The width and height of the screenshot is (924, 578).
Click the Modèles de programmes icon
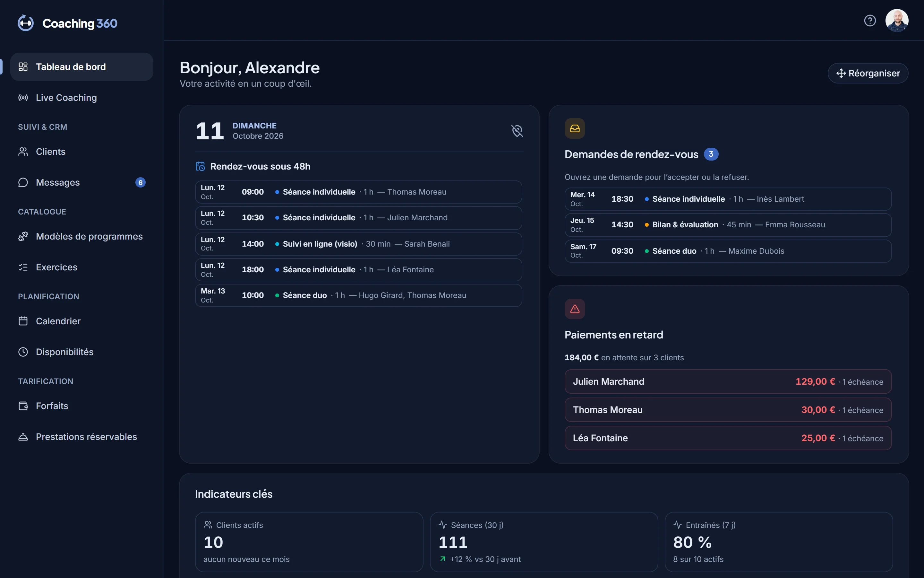(x=23, y=236)
